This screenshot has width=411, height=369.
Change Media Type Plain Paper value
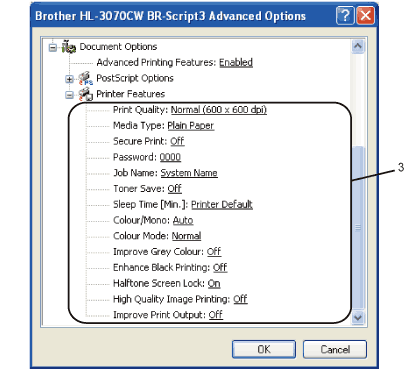[191, 126]
